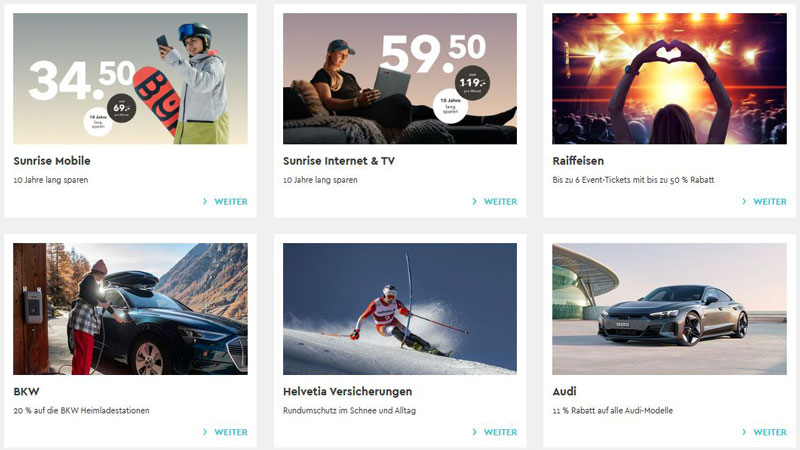Select the ski racer slalom image
This screenshot has height=450, width=800.
pyautogui.click(x=400, y=309)
